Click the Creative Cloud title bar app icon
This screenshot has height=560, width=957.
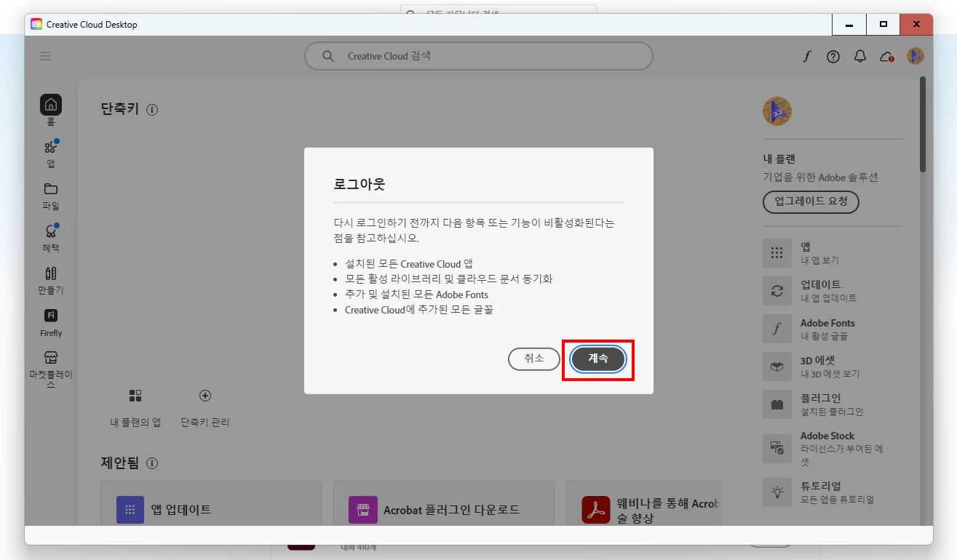(36, 24)
